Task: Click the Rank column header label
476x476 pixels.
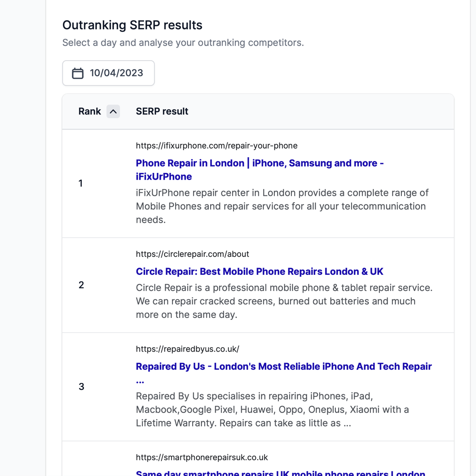Action: pos(89,111)
